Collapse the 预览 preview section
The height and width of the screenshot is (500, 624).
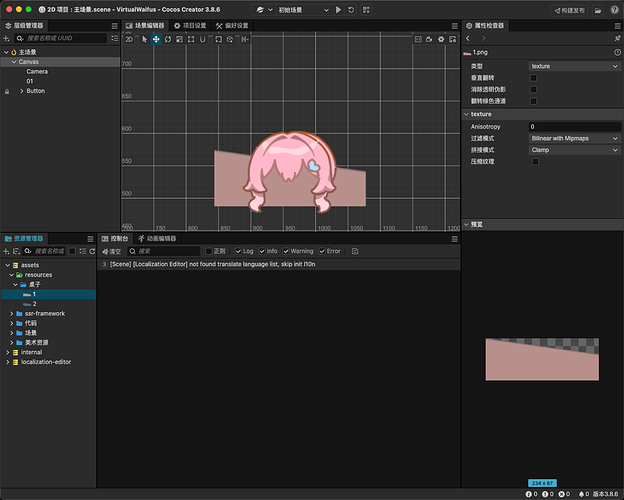pyautogui.click(x=466, y=225)
